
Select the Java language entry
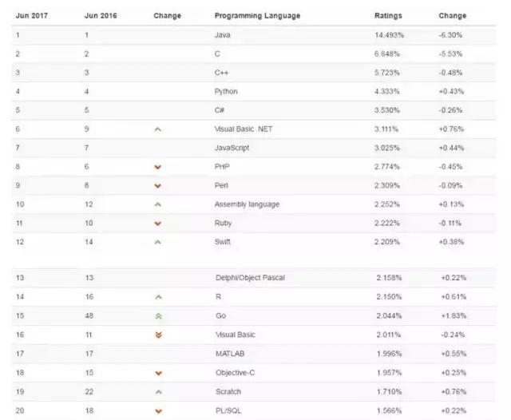(x=223, y=35)
